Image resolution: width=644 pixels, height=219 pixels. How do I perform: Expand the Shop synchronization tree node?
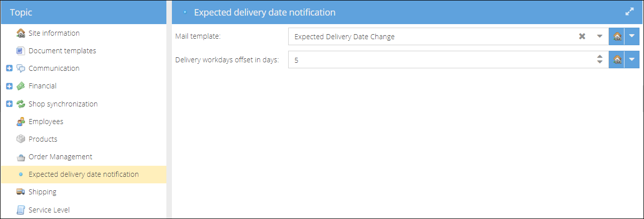pos(9,104)
